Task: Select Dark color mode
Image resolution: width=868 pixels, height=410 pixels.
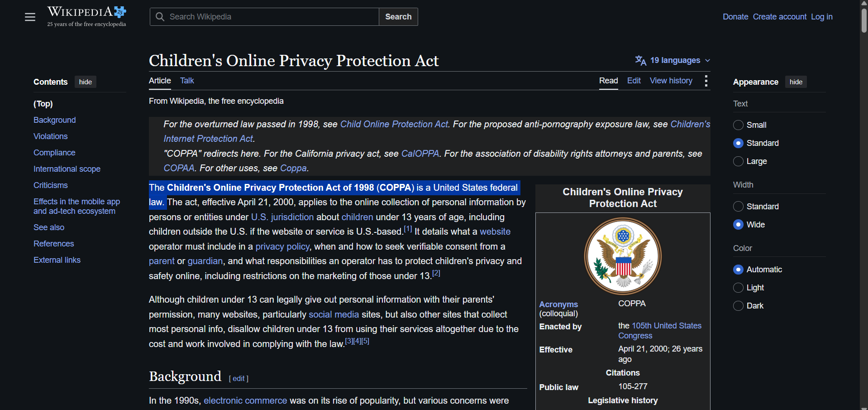Action: [x=738, y=306]
